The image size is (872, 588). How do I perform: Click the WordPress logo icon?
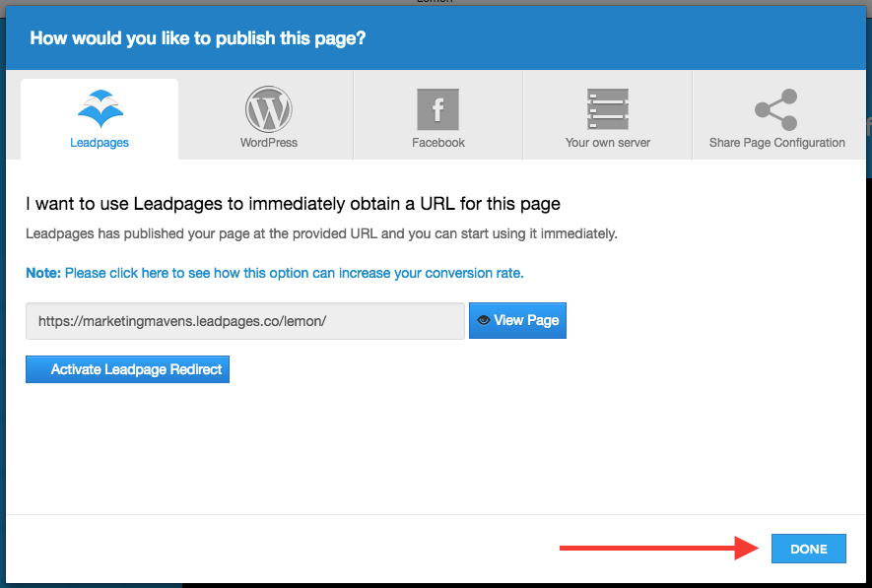coord(269,109)
